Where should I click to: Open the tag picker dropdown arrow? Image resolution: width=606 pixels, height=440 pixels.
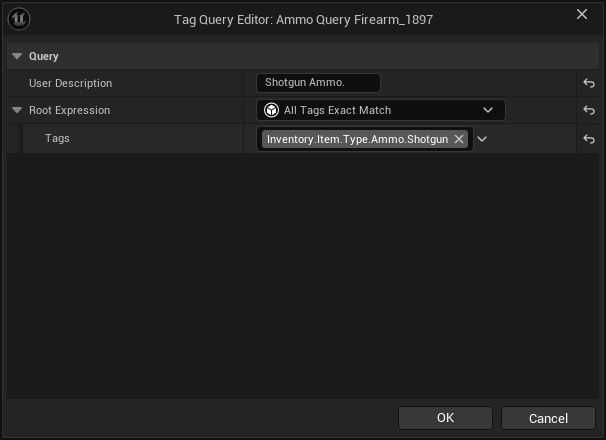point(482,139)
